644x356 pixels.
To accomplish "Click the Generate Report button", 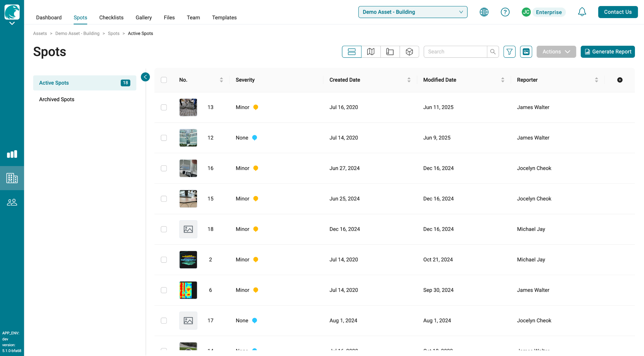I will (608, 52).
